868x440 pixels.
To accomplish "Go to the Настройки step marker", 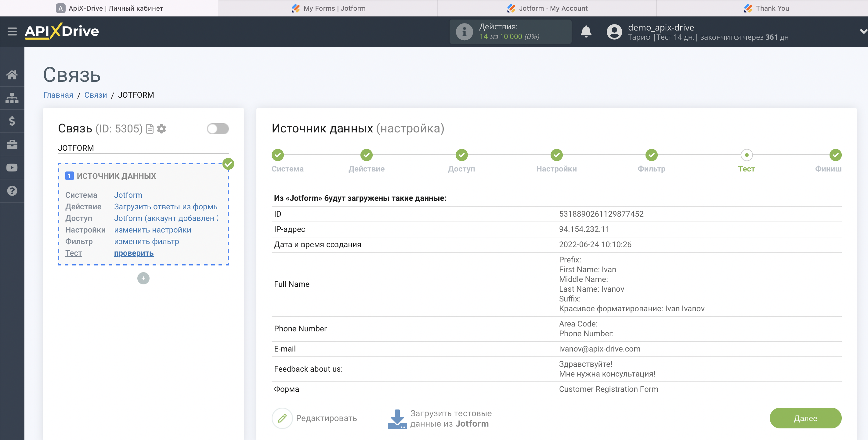I will [x=557, y=155].
